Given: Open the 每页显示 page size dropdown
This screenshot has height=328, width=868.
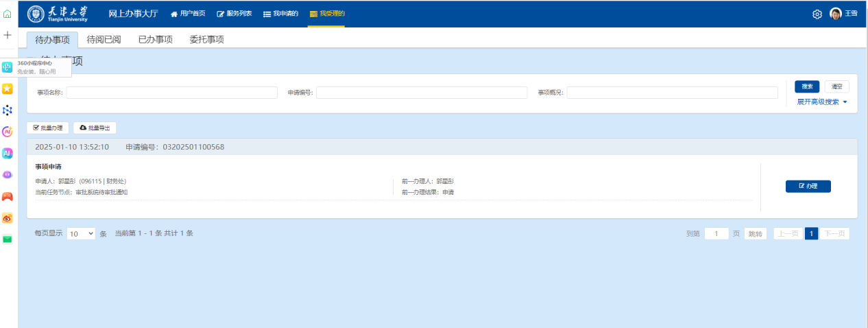Looking at the screenshot, I should [x=81, y=234].
